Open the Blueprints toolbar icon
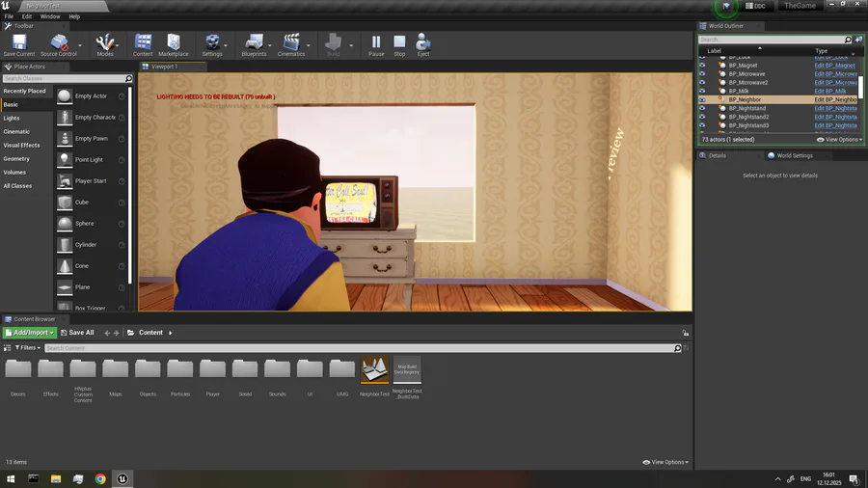868x488 pixels. coord(254,44)
